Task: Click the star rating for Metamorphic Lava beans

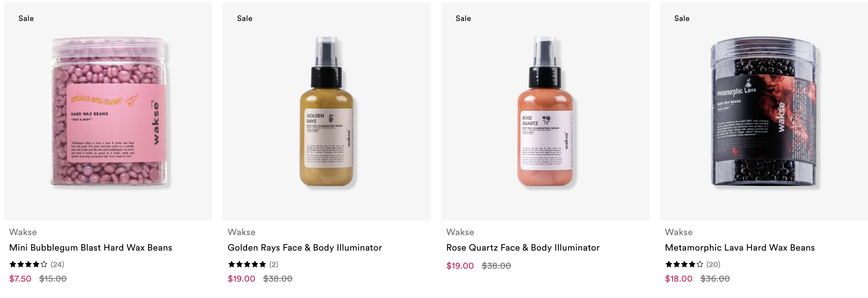Action: tap(684, 264)
